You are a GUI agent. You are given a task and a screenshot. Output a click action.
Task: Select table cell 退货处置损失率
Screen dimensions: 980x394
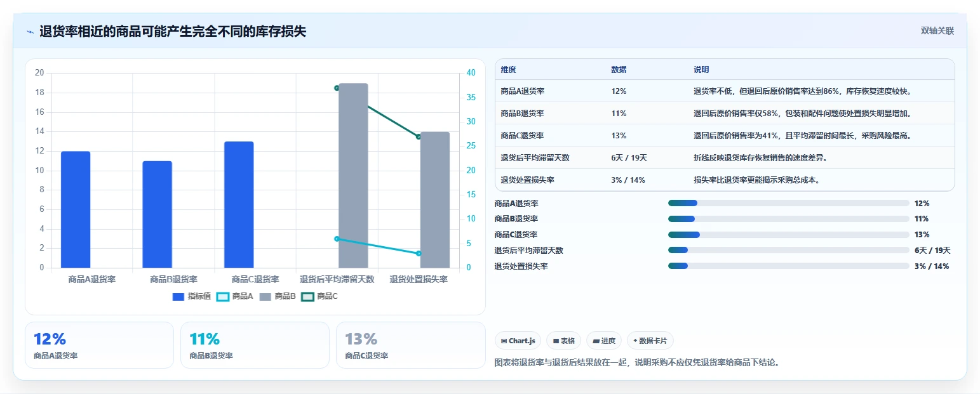[x=527, y=180]
